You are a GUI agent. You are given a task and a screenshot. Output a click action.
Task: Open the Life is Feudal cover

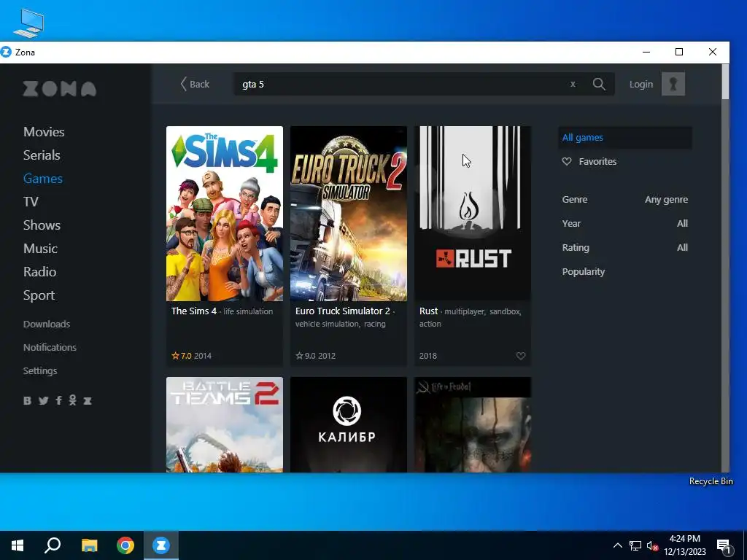pyautogui.click(x=473, y=425)
